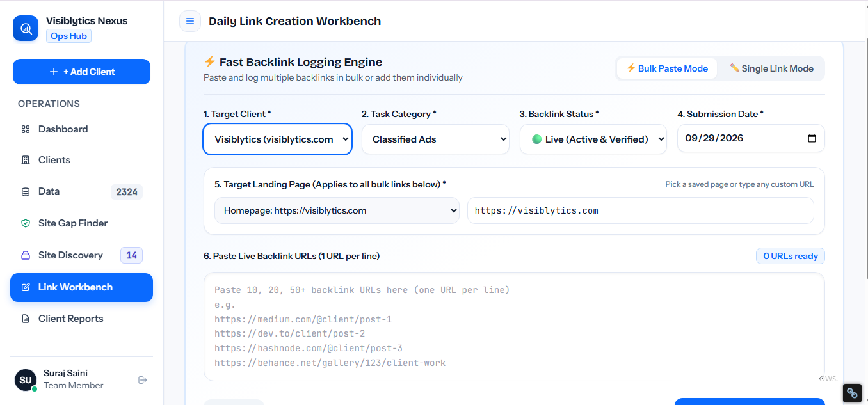The height and width of the screenshot is (405, 868).
Task: Open the Dashboard page
Action: tap(82, 129)
